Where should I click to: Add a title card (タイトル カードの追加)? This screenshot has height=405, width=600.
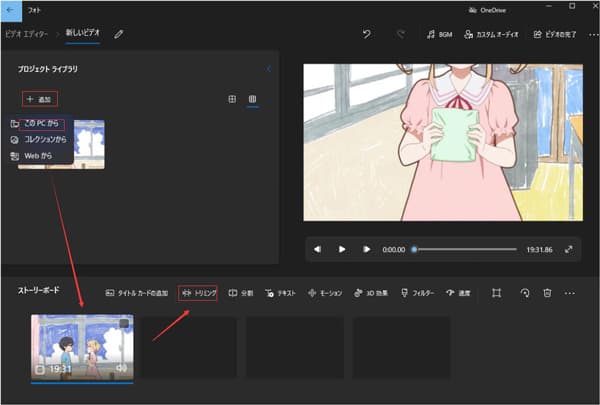[x=137, y=293]
